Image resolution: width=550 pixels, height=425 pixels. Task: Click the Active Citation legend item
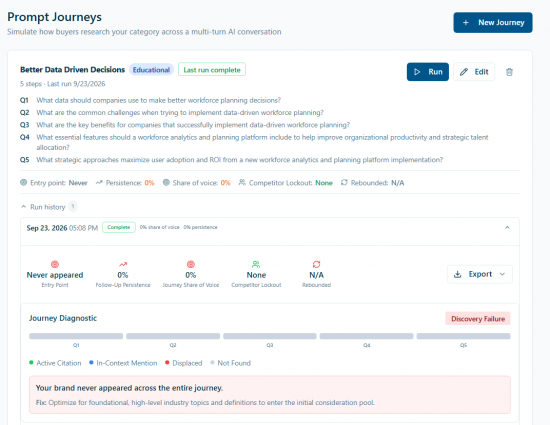click(55, 363)
